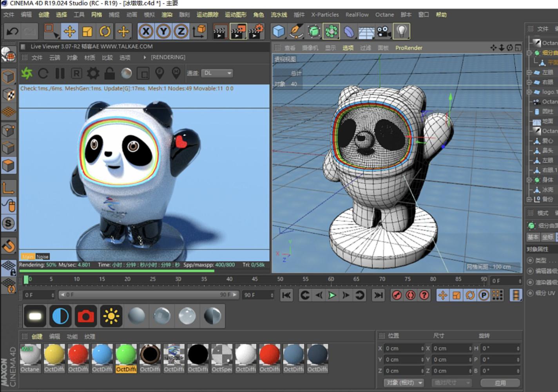Toggle the Snap magnet in left sidebar

click(x=9, y=246)
